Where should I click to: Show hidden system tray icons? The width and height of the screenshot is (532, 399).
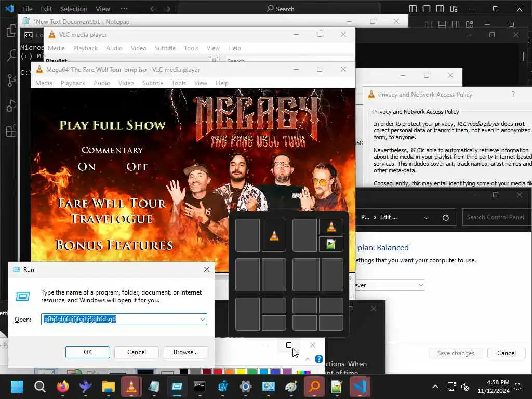[x=435, y=387]
